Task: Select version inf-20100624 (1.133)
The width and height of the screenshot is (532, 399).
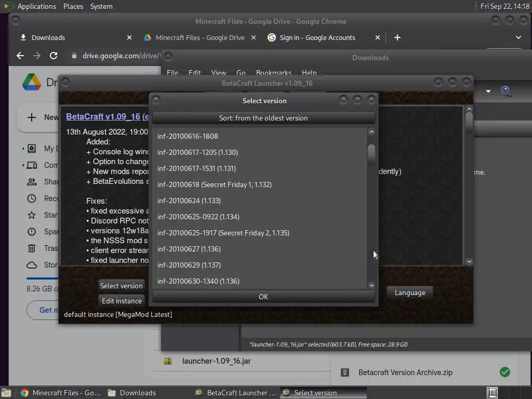Action: 260,201
